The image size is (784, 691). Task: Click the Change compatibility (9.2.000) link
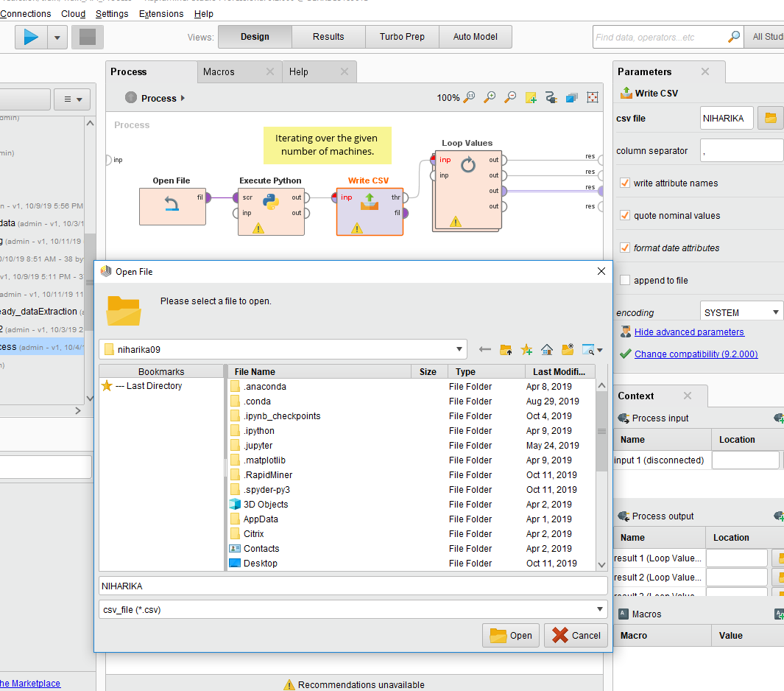(696, 354)
